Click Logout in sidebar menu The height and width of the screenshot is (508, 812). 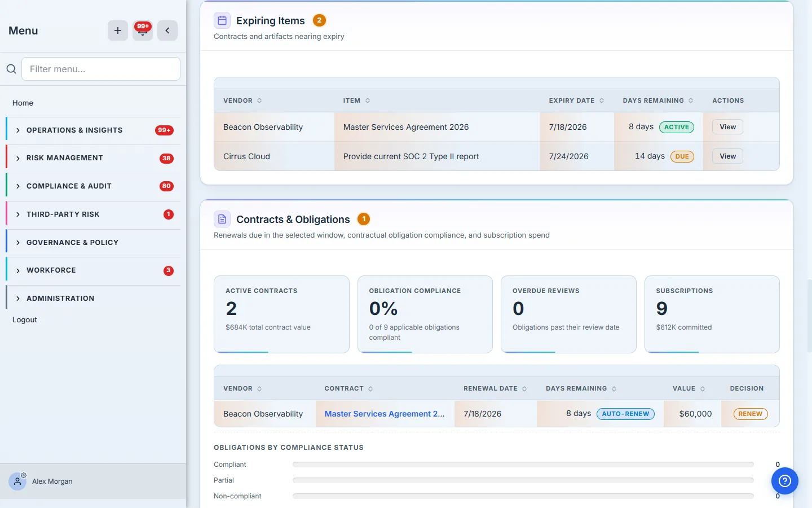[25, 319]
